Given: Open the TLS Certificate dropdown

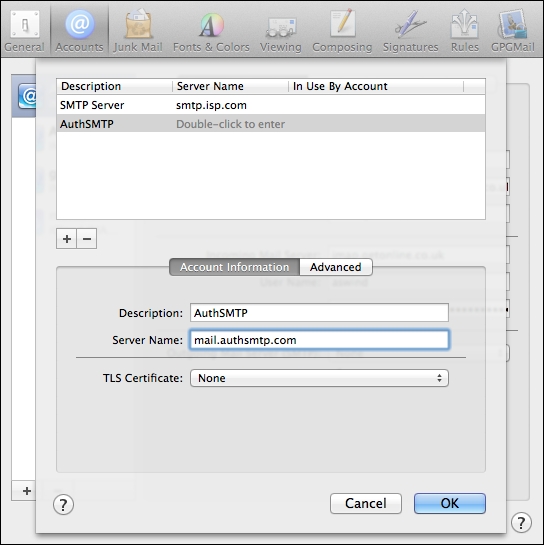Looking at the screenshot, I should coord(319,378).
